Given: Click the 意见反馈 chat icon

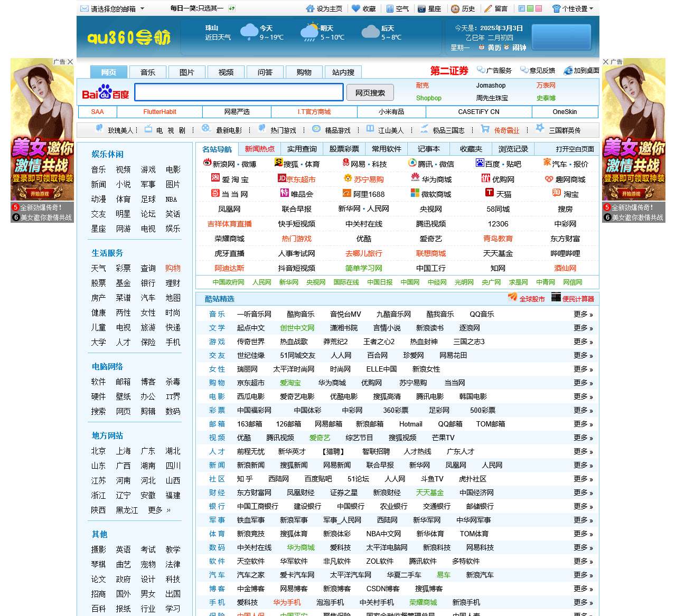Looking at the screenshot, I should (x=524, y=70).
